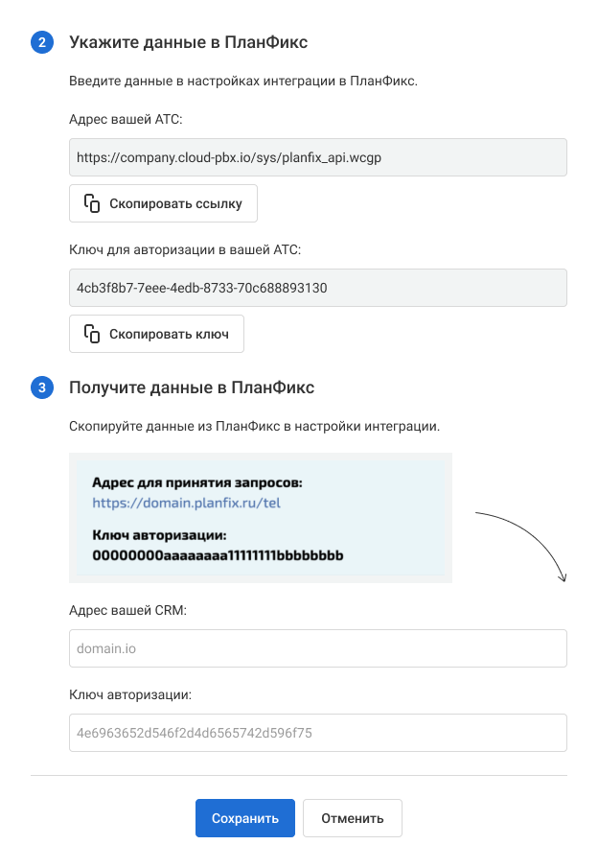Focus the "Адрес вашей CRM" input field
The height and width of the screenshot is (868, 598).
click(x=318, y=648)
